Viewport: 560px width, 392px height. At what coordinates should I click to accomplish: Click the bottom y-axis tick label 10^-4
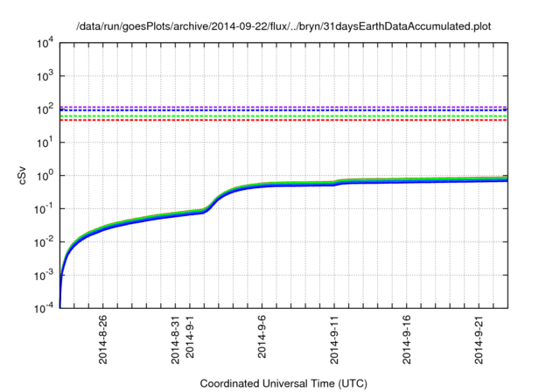[44, 308]
